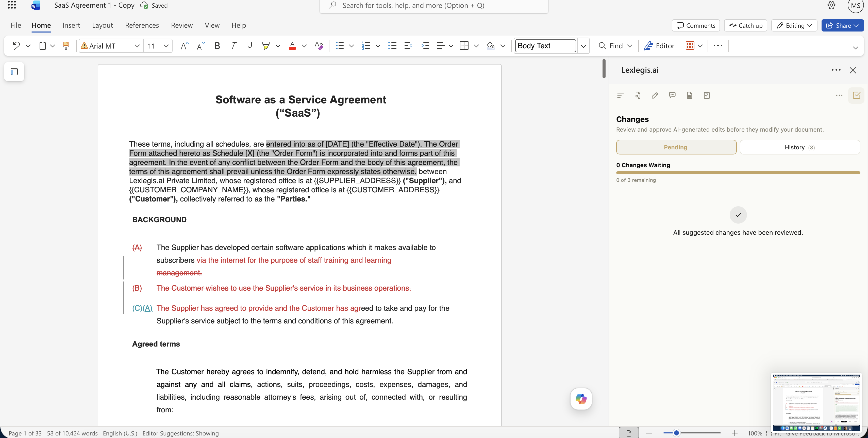Click the Lexlegis import document icon
This screenshot has height=438, width=868.
point(638,96)
